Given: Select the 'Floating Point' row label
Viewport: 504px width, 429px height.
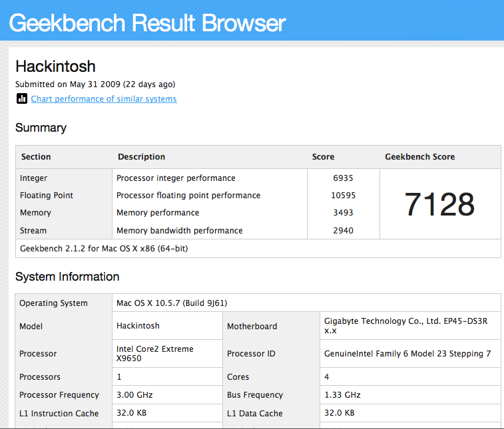Looking at the screenshot, I should (47, 196).
